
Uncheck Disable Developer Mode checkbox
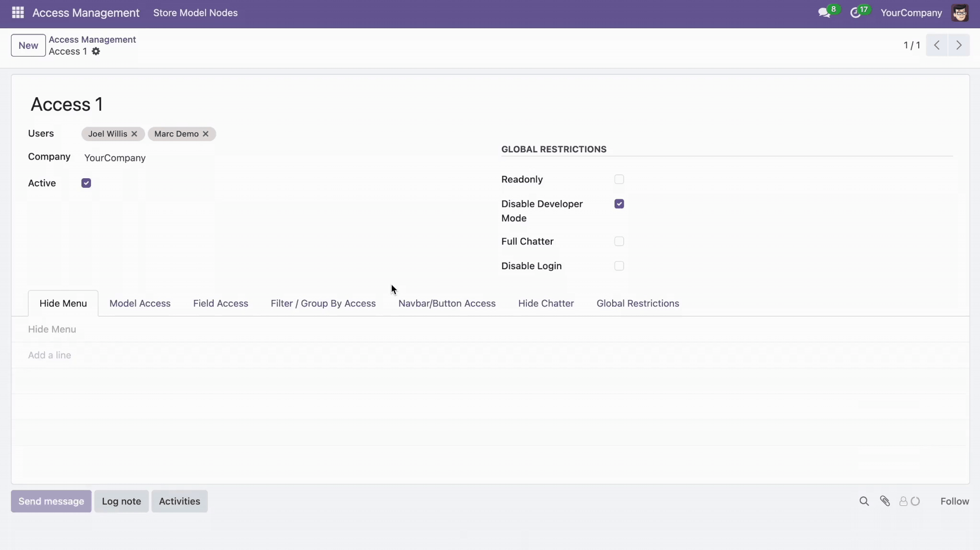(x=619, y=204)
